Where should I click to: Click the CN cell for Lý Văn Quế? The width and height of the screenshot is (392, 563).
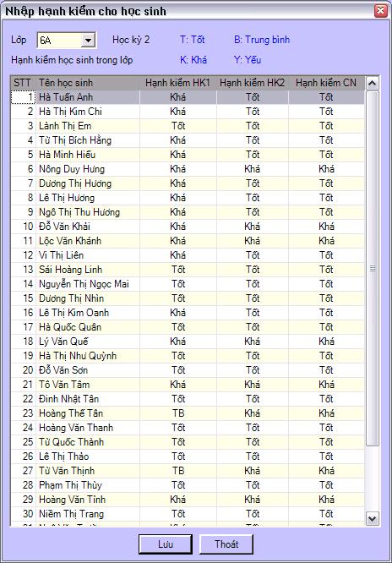(326, 342)
